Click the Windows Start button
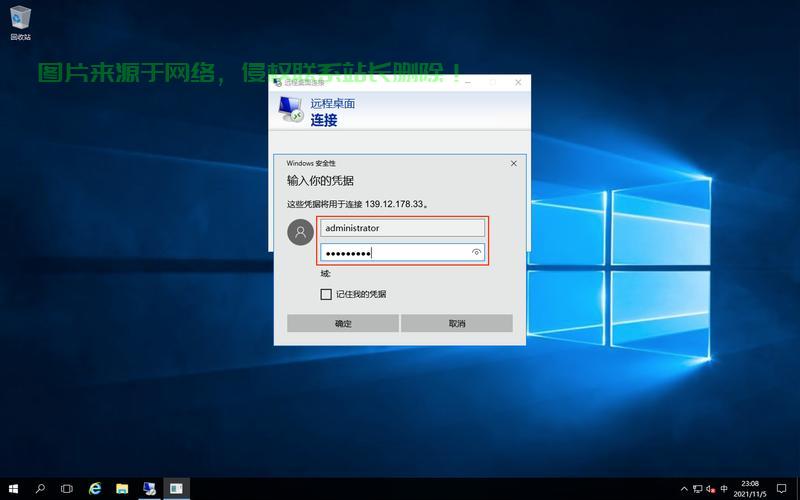Image resolution: width=800 pixels, height=500 pixels. 13,489
